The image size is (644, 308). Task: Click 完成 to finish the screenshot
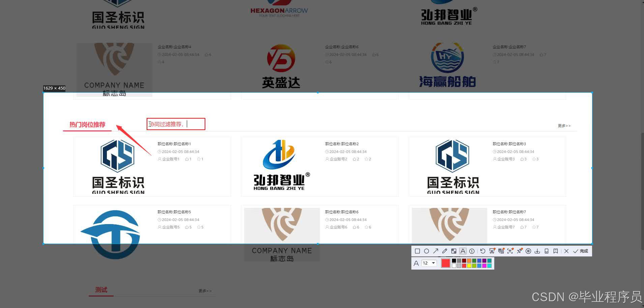581,251
